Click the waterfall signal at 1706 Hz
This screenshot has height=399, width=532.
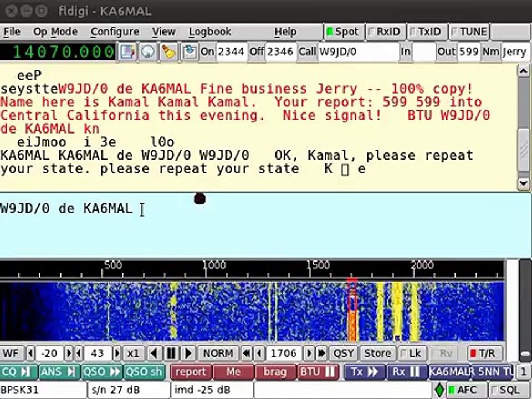(x=352, y=312)
